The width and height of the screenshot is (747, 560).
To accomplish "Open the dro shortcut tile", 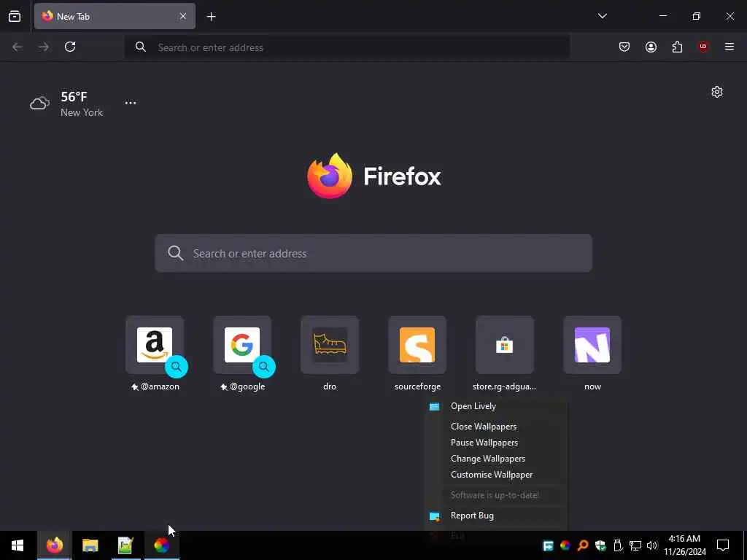I will [x=330, y=354].
